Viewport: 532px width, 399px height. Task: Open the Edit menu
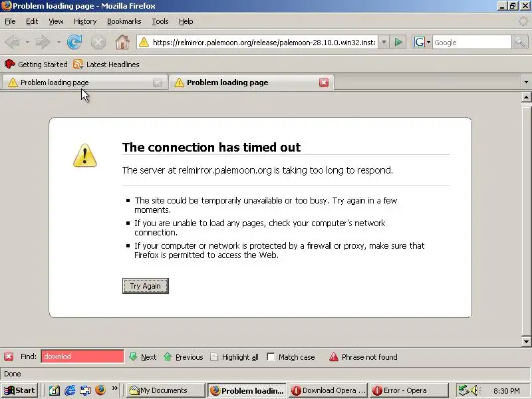tap(32, 21)
